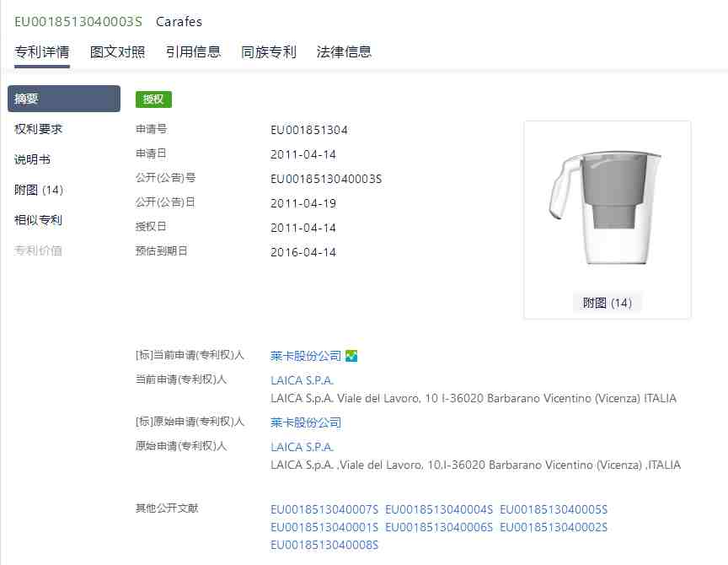Click the original applicant address line

pyautogui.click(x=476, y=465)
